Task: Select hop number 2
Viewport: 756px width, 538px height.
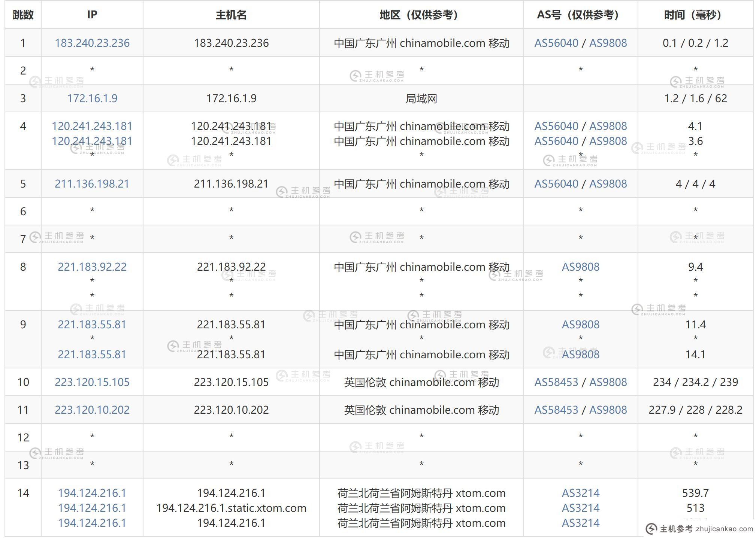Action: [23, 71]
